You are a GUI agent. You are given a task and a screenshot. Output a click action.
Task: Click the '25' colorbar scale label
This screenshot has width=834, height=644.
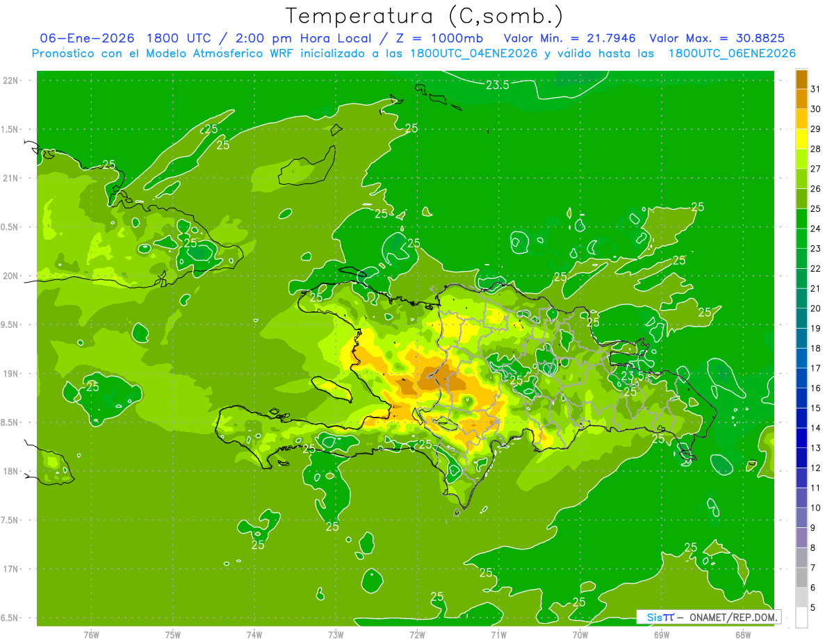pyautogui.click(x=816, y=208)
